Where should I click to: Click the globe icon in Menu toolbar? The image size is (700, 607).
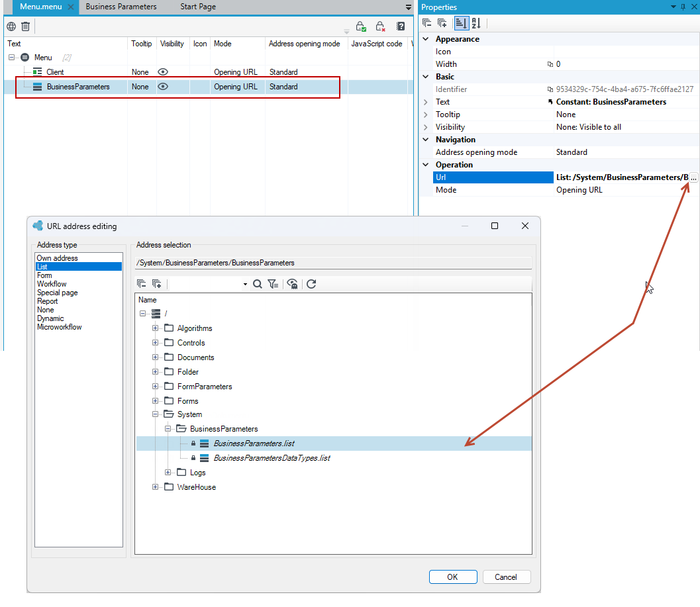(x=11, y=26)
